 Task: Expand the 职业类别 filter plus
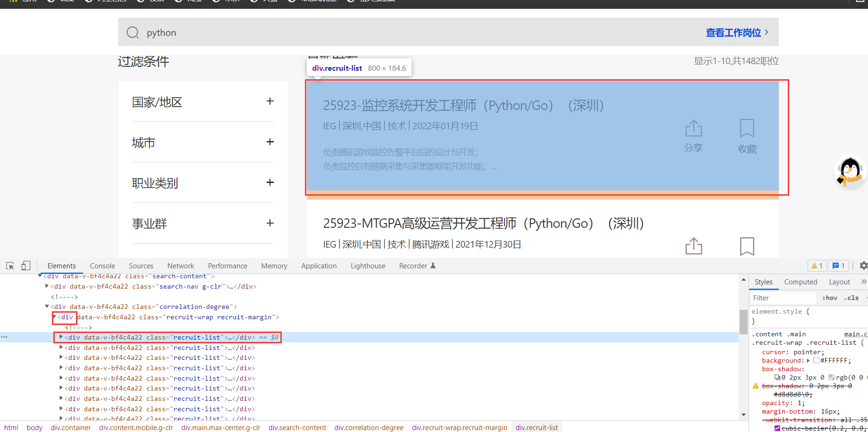tap(270, 182)
